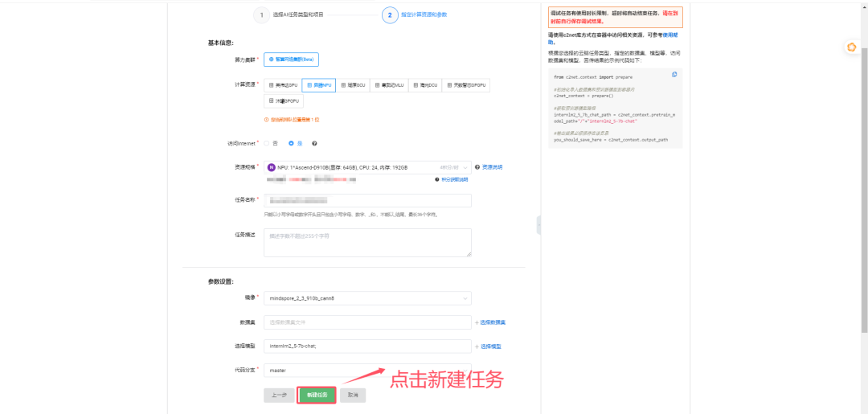Click the 新建任务 green button

(x=317, y=396)
